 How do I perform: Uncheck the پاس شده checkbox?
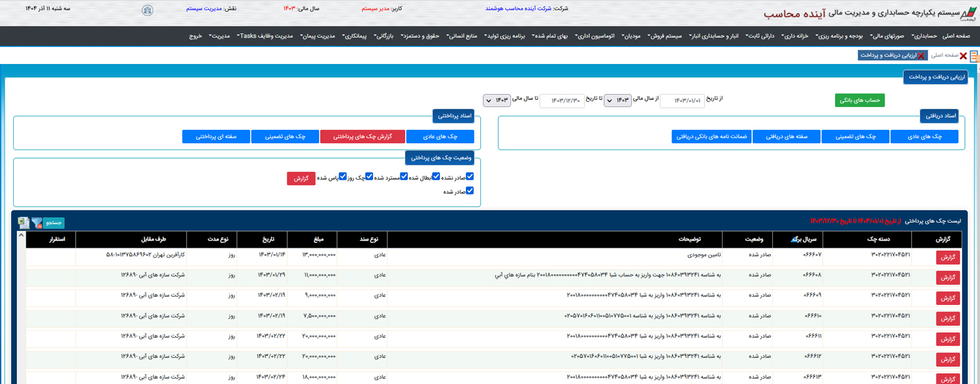342,176
